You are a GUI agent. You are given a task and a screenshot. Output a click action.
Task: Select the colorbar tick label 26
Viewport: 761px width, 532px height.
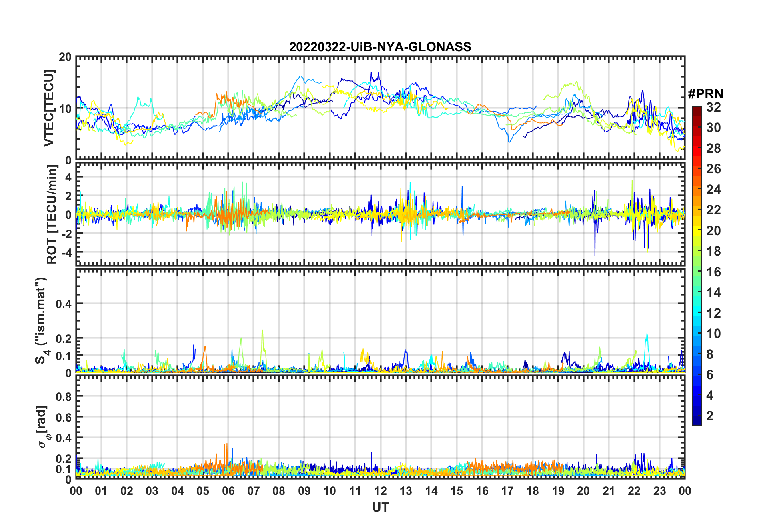(713, 169)
